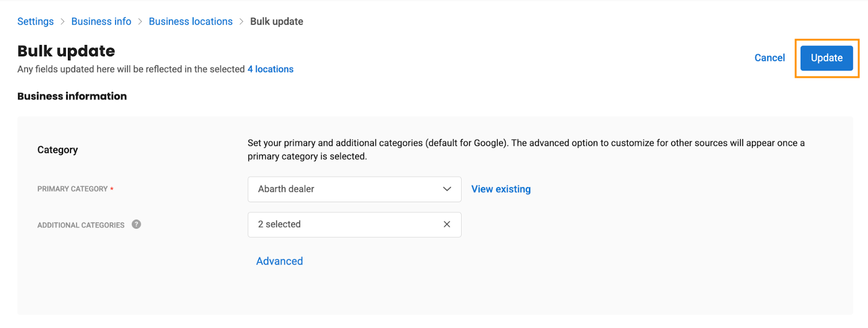View existing primary categories
The height and width of the screenshot is (328, 868).
(501, 189)
